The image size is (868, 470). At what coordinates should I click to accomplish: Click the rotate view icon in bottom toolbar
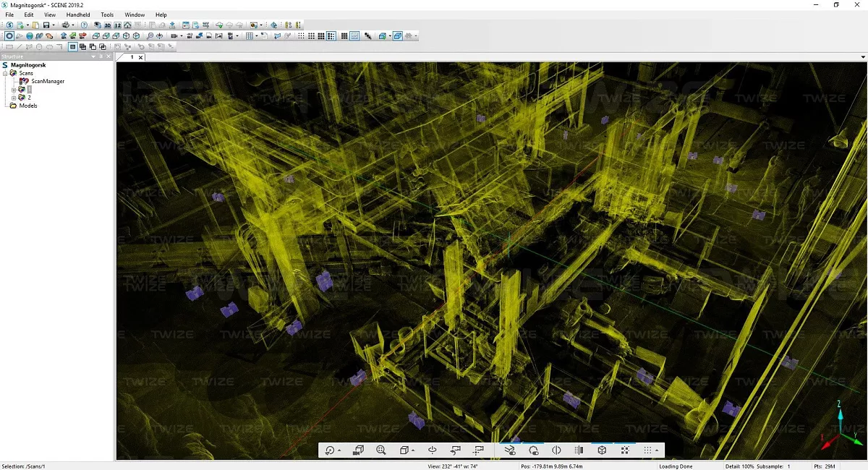330,450
